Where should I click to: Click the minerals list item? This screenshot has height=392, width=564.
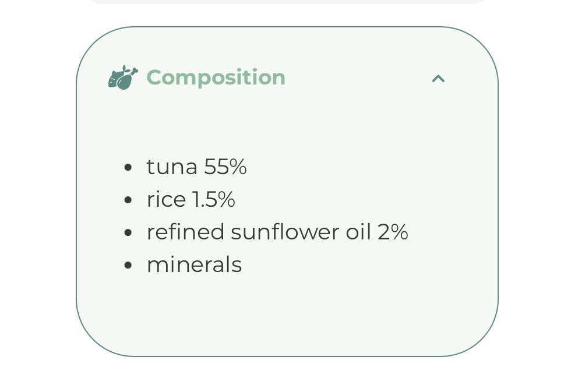tap(194, 265)
